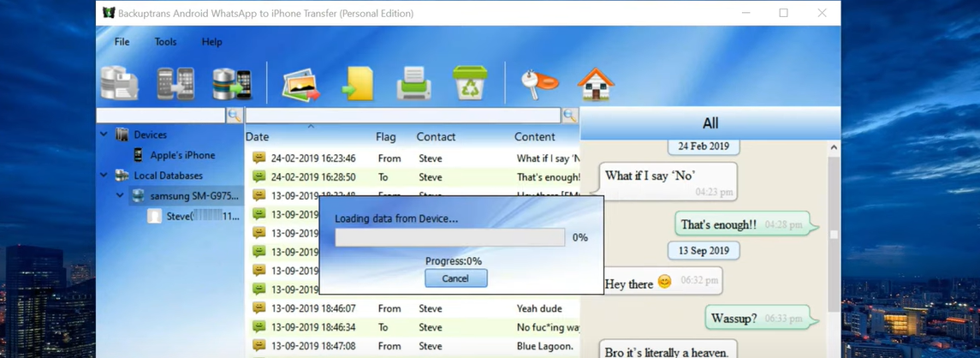This screenshot has height=358, width=980.
Task: Click the chat preview scrollbar thumb
Action: pyautogui.click(x=833, y=233)
